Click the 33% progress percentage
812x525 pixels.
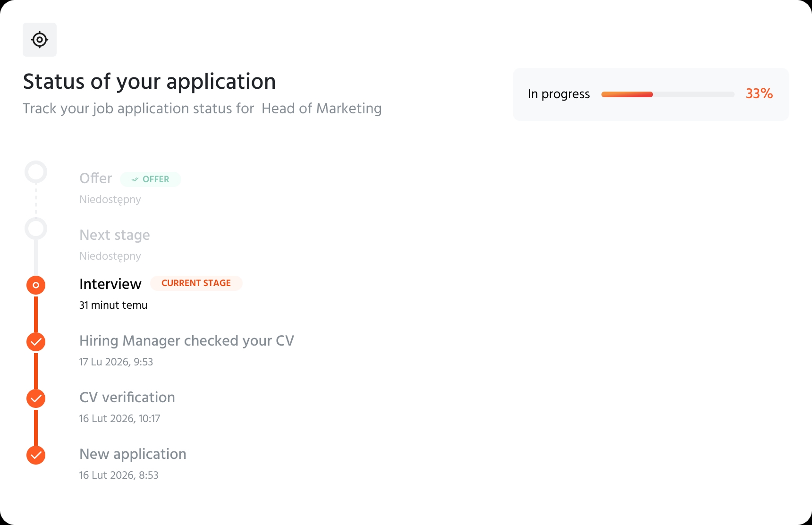759,93
